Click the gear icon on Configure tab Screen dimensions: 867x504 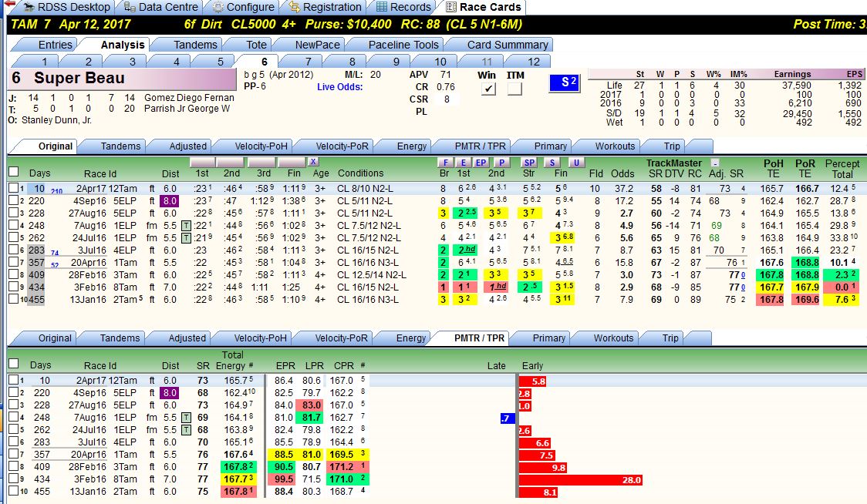(218, 7)
